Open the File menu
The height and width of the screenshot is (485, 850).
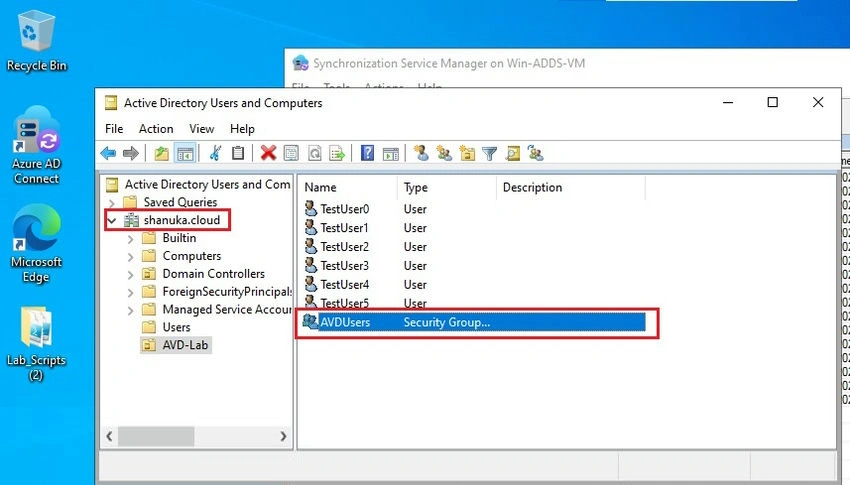point(114,129)
